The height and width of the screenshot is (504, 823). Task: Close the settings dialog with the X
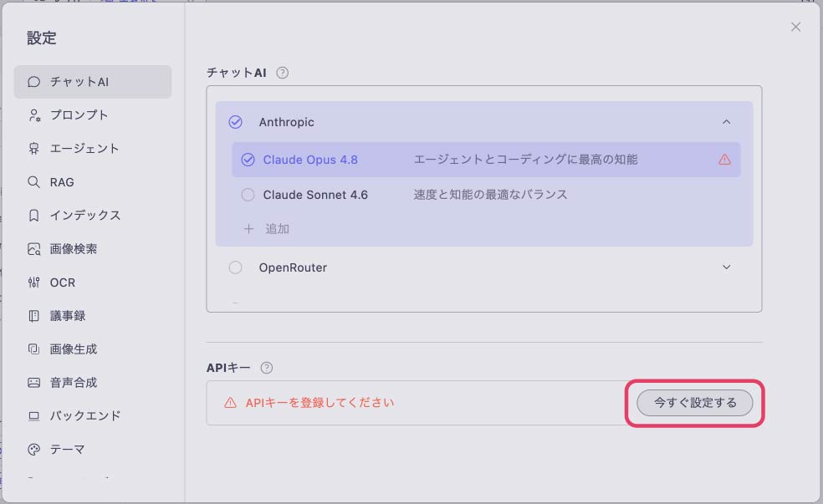click(x=795, y=27)
